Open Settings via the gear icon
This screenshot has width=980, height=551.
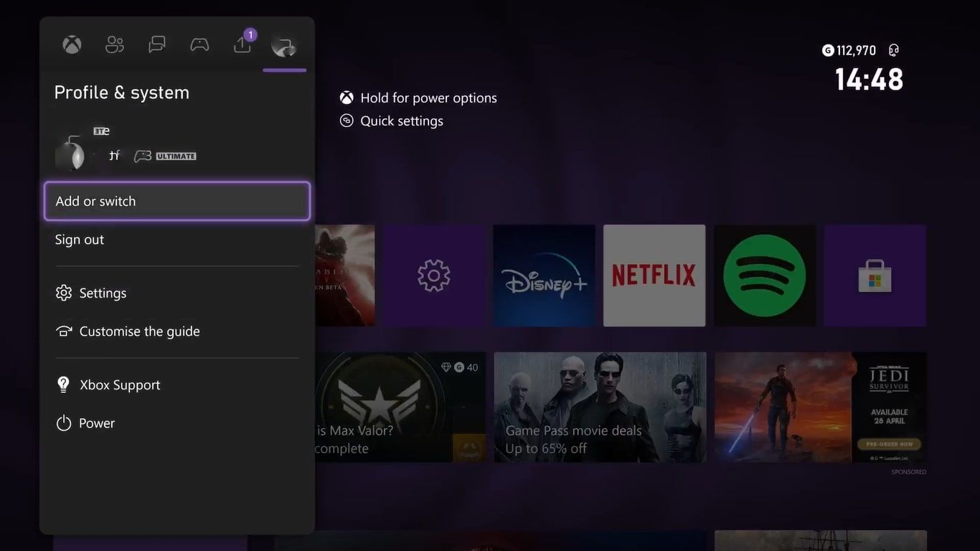pyautogui.click(x=63, y=293)
